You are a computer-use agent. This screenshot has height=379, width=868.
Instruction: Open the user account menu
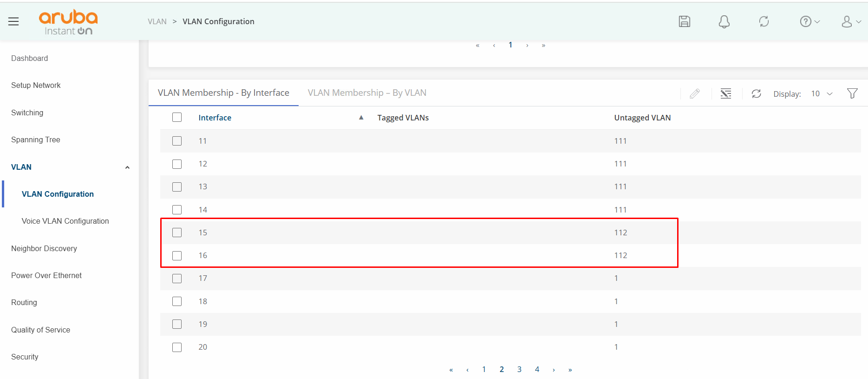(851, 21)
